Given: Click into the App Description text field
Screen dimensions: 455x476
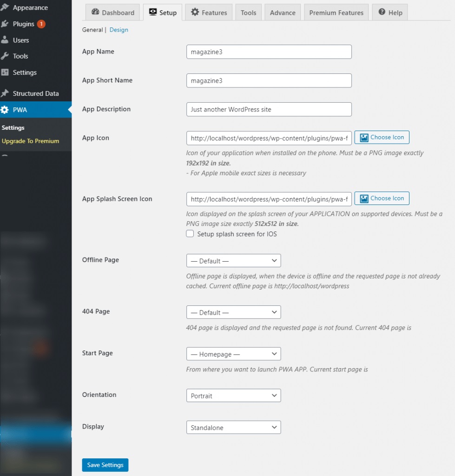Looking at the screenshot, I should (x=269, y=109).
